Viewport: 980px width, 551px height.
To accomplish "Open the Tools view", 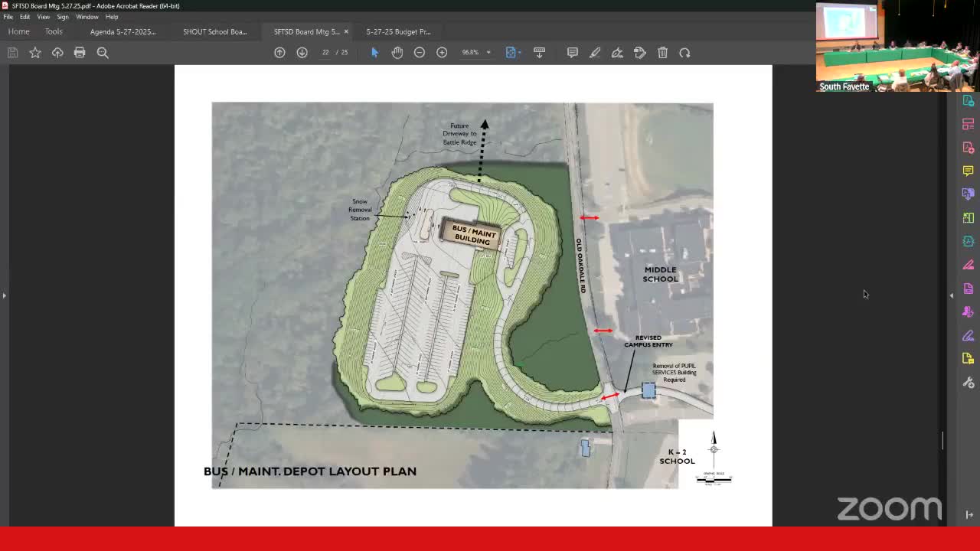I will click(x=54, y=31).
